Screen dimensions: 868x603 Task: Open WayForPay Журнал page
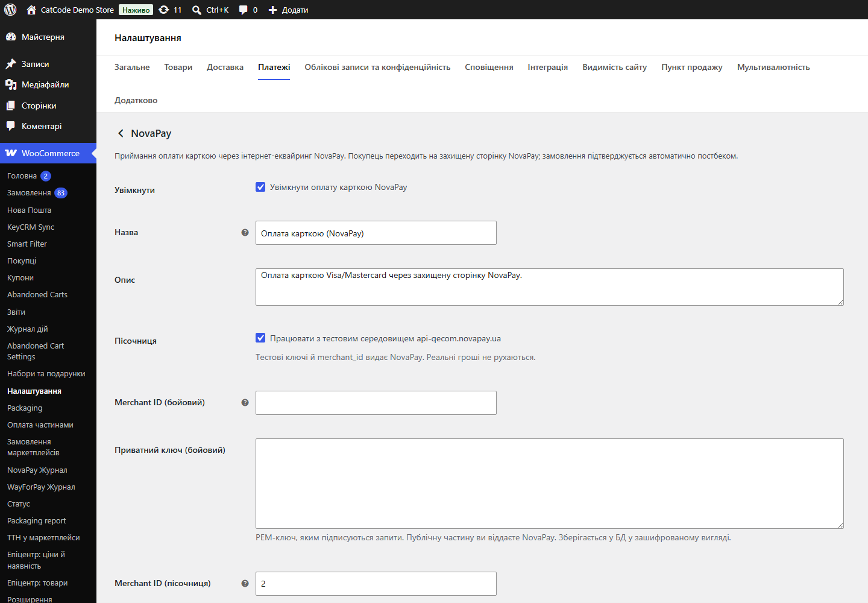[x=41, y=487]
